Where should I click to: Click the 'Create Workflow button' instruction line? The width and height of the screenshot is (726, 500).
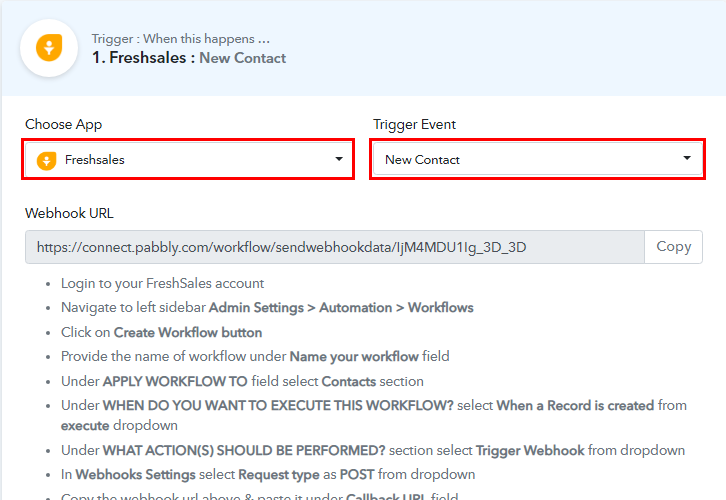(162, 332)
